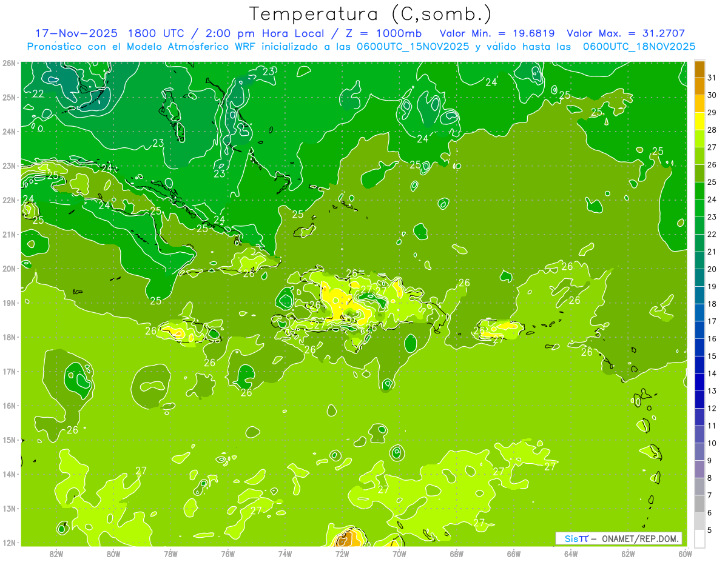728x562 pixels.
Task: Click the "14N" latitude axis label
Action: click(x=8, y=474)
